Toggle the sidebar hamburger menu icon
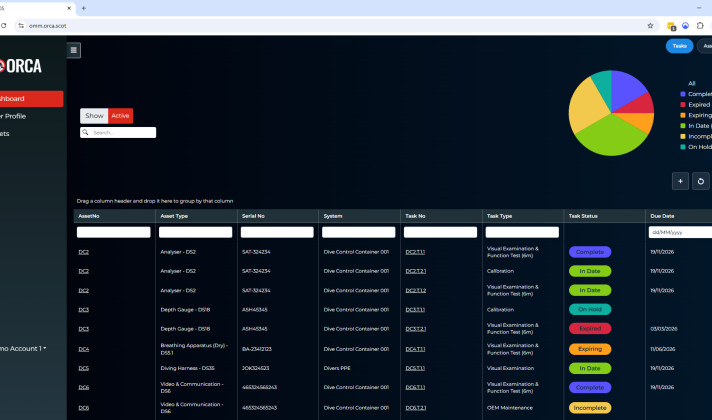Viewport: 712px width, 420px height. (74, 50)
